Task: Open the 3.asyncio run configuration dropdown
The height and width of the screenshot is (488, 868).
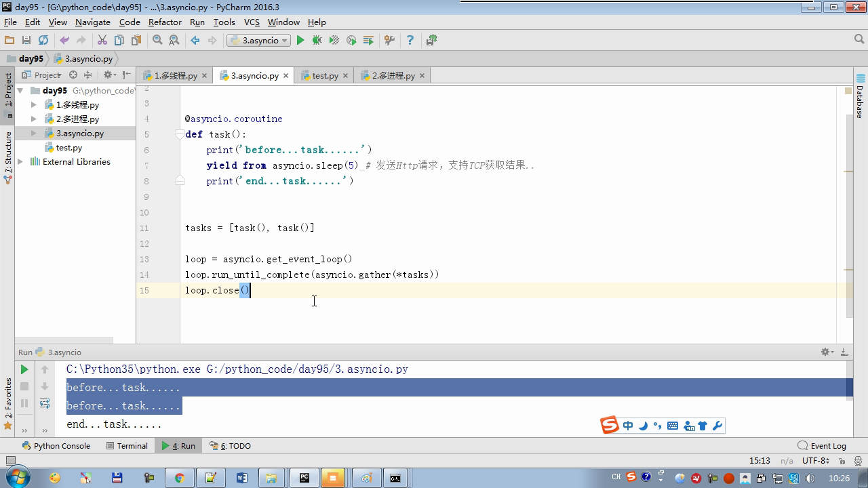Action: [x=258, y=41]
